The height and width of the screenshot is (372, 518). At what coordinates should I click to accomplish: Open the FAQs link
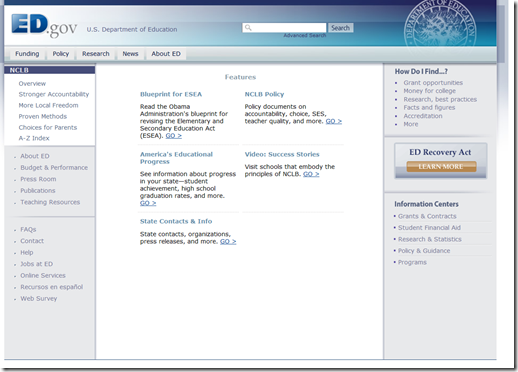(28, 229)
